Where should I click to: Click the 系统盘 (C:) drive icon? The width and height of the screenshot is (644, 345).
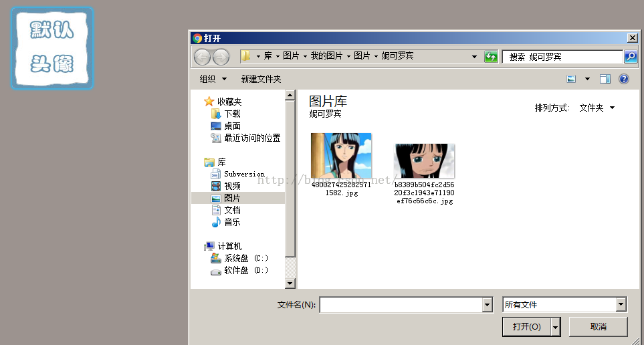point(216,258)
